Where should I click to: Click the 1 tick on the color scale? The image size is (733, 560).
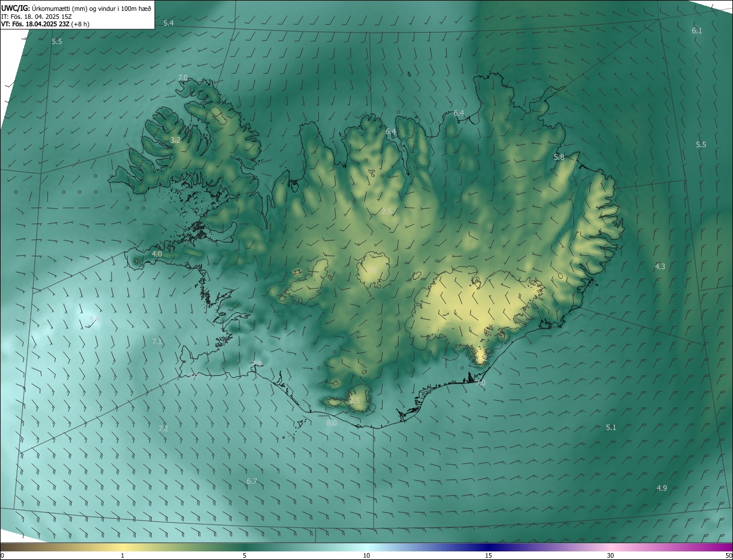(123, 555)
